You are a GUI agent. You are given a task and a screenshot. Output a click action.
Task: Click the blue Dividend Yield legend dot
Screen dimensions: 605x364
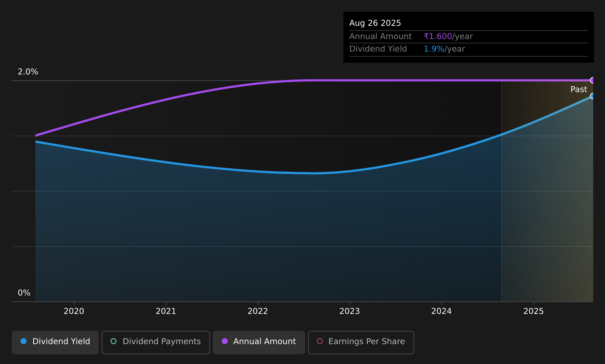(24, 341)
